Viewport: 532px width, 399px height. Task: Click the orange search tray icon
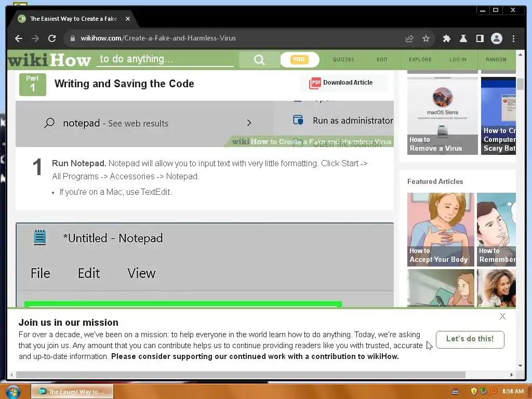494,392
